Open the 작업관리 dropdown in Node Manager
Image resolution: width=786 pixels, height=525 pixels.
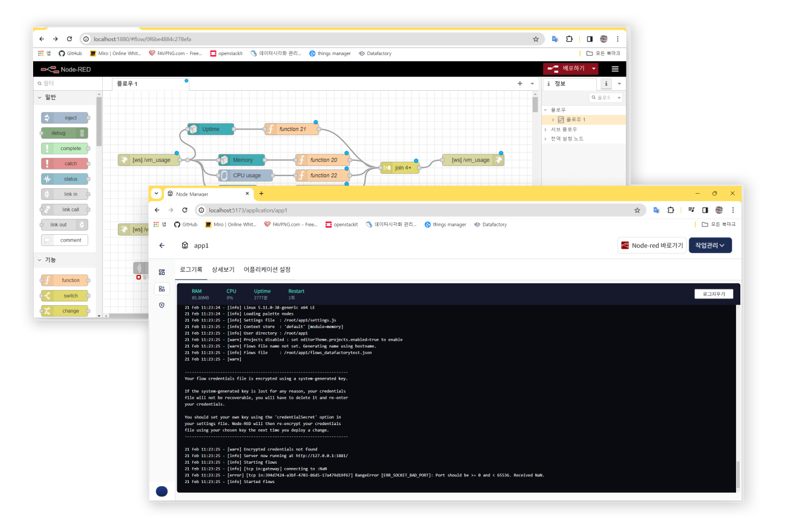point(710,245)
